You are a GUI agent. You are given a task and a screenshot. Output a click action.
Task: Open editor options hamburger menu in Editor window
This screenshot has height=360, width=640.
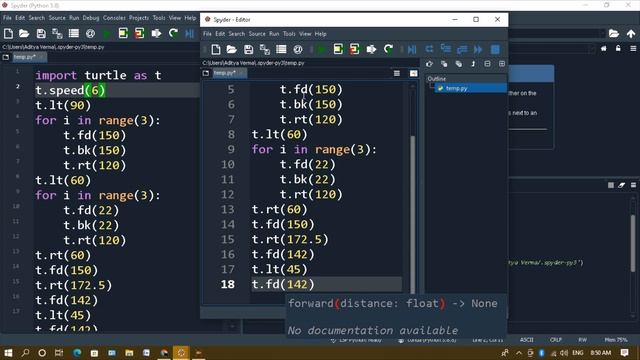tap(397, 73)
